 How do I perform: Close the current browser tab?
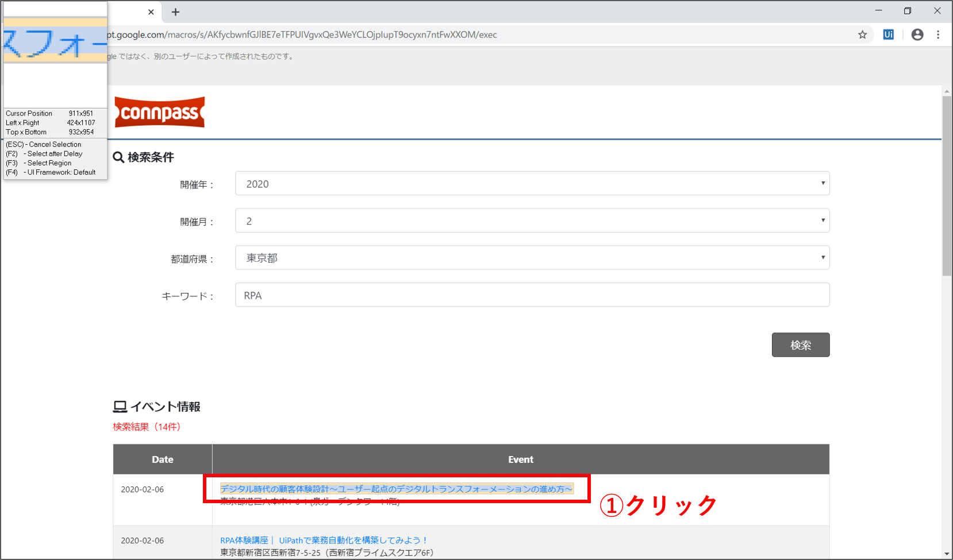pyautogui.click(x=151, y=12)
